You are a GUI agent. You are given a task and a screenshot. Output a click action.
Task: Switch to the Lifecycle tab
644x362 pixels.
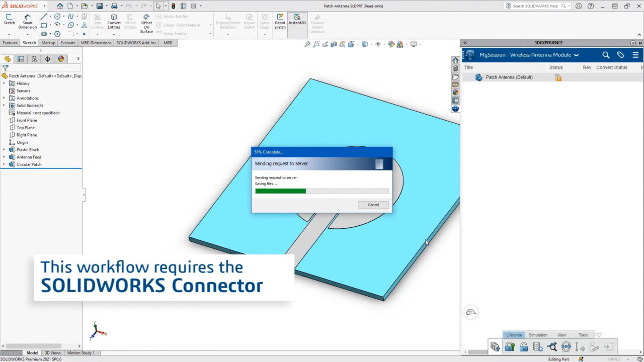click(514, 335)
